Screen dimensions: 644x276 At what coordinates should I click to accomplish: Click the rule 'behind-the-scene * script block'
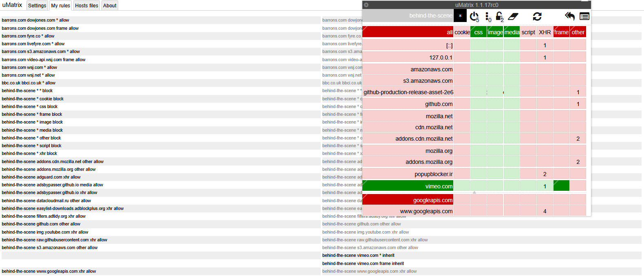tap(31, 146)
